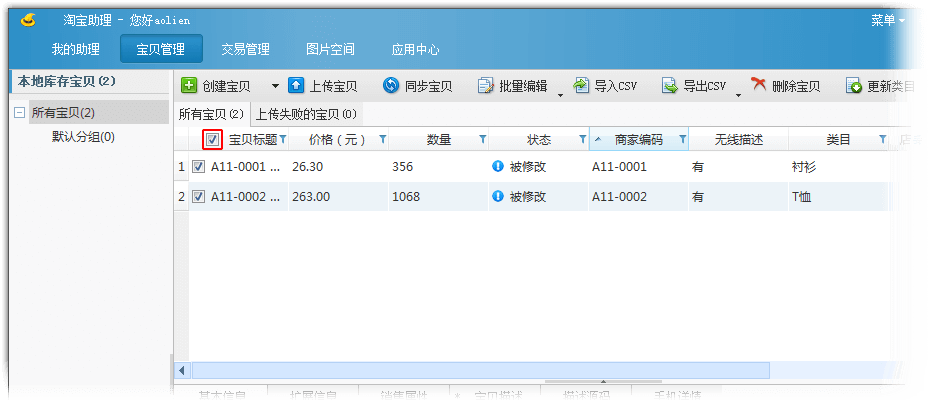
Task: Open filter on 宝贝标题 column
Action: [x=283, y=139]
